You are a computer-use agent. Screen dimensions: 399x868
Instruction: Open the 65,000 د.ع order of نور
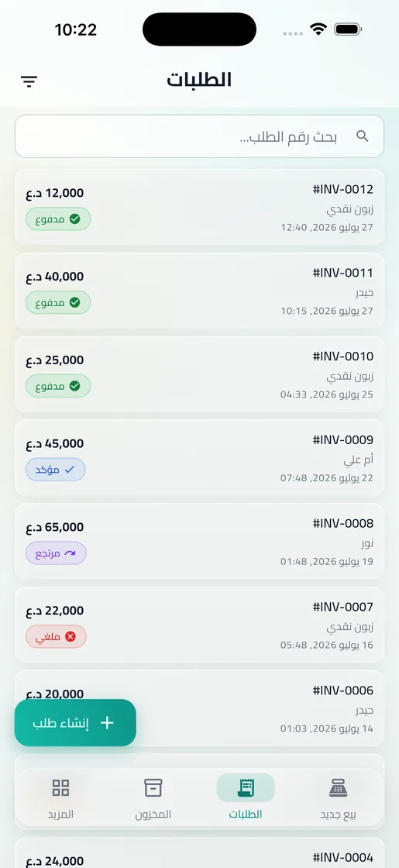coord(199,542)
